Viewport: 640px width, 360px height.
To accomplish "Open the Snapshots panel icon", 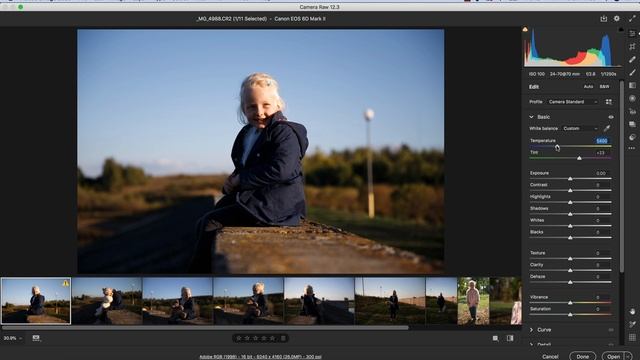I will tap(632, 124).
